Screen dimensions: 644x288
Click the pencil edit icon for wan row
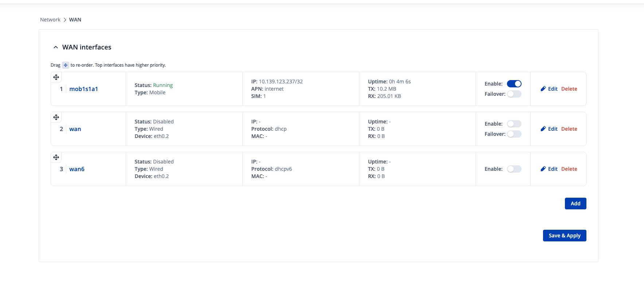point(543,129)
